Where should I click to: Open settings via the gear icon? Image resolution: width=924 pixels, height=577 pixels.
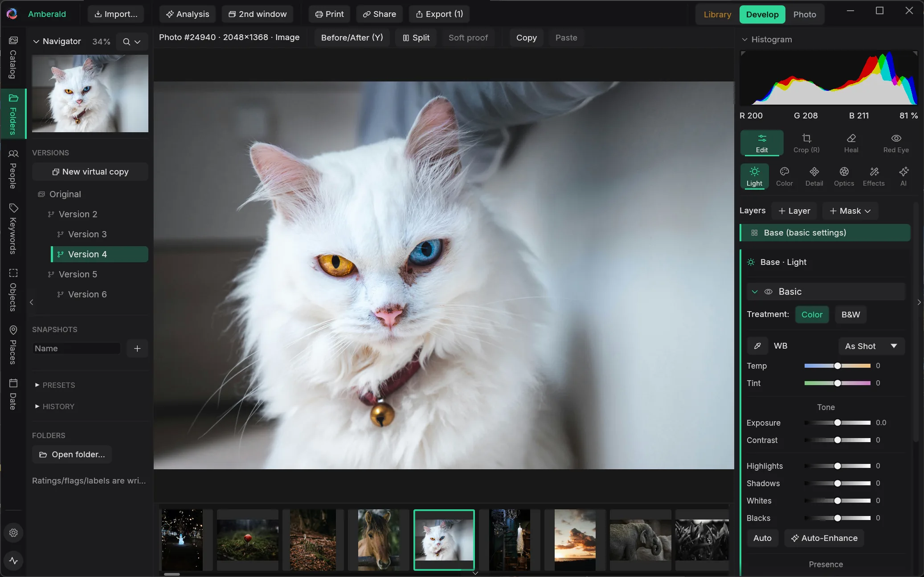coord(13,532)
